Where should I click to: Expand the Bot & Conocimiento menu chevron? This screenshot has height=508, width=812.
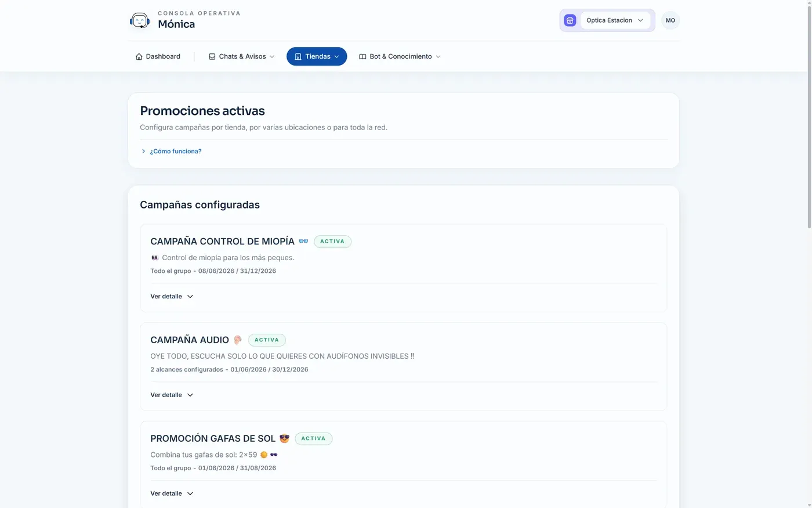coord(438,56)
